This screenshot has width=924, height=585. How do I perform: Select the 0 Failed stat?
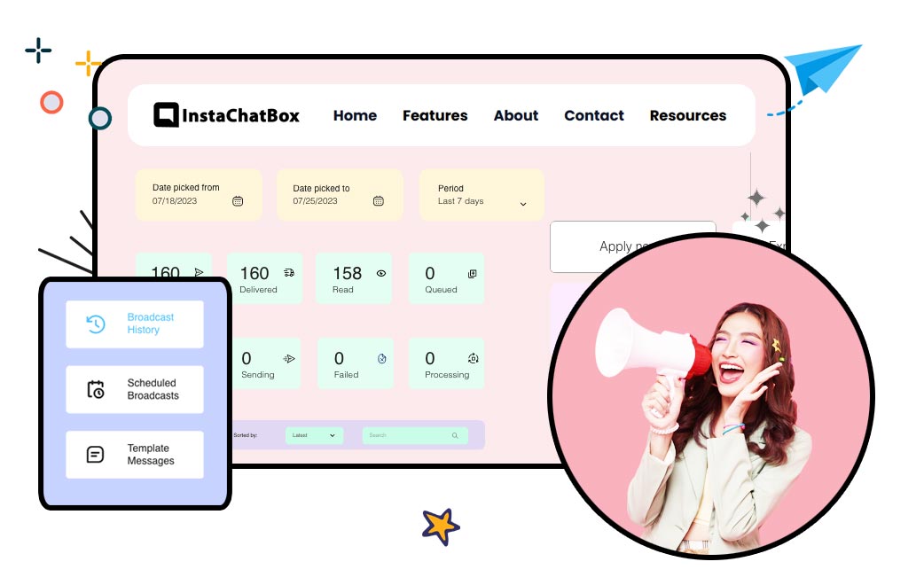point(355,363)
